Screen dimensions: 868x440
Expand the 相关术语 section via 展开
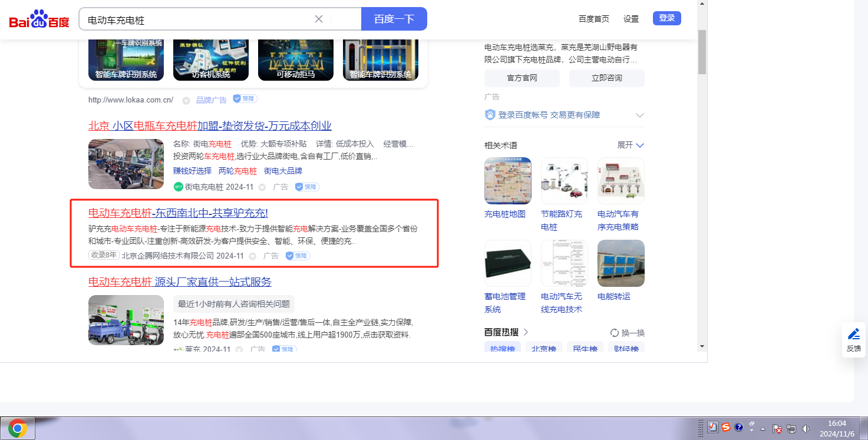[631, 145]
